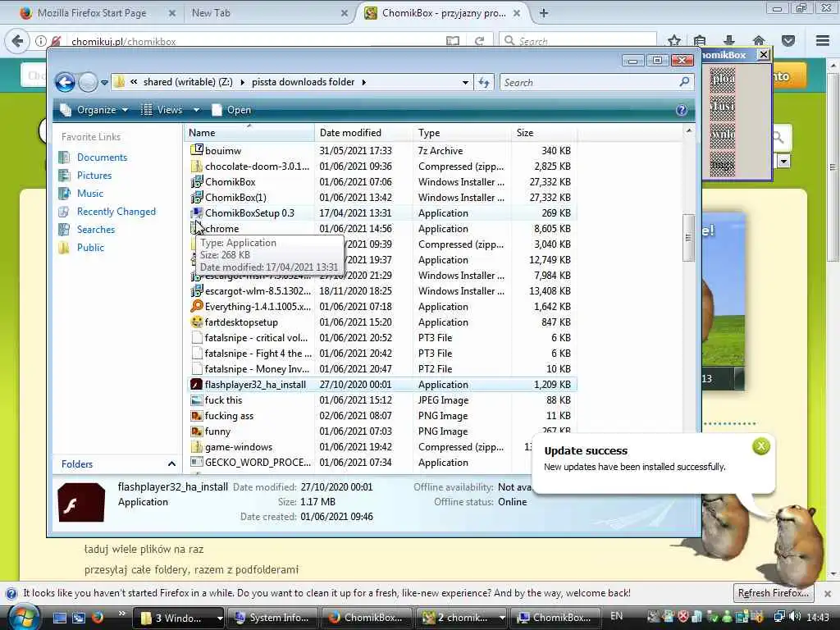Select the GECKO_WORD_PROCE... application icon
Image resolution: width=840 pixels, height=630 pixels.
tap(197, 462)
